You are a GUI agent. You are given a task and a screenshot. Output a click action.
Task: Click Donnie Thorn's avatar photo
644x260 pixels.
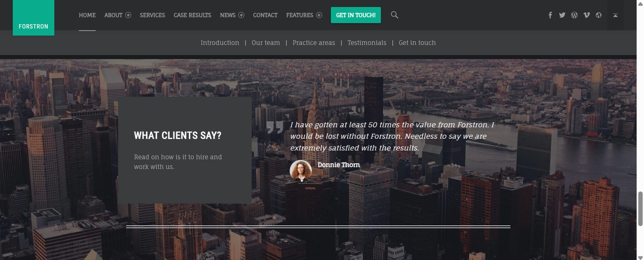coord(301,171)
